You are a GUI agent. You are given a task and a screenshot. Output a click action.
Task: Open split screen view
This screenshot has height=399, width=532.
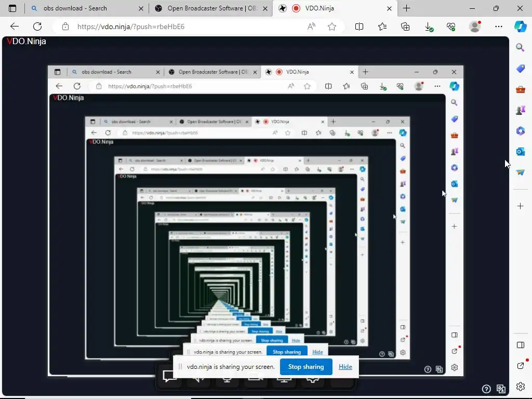tap(359, 26)
